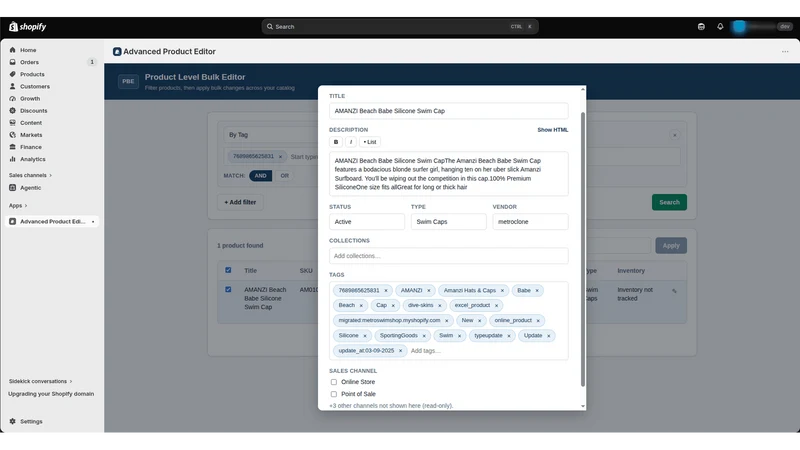Click the Add filter button
The height and width of the screenshot is (450, 800).
coord(240,202)
